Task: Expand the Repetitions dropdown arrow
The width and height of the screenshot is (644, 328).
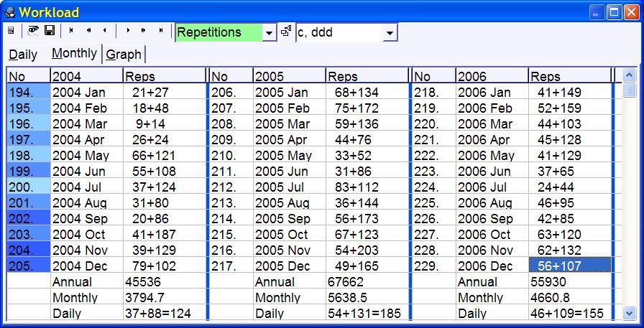Action: click(x=269, y=33)
